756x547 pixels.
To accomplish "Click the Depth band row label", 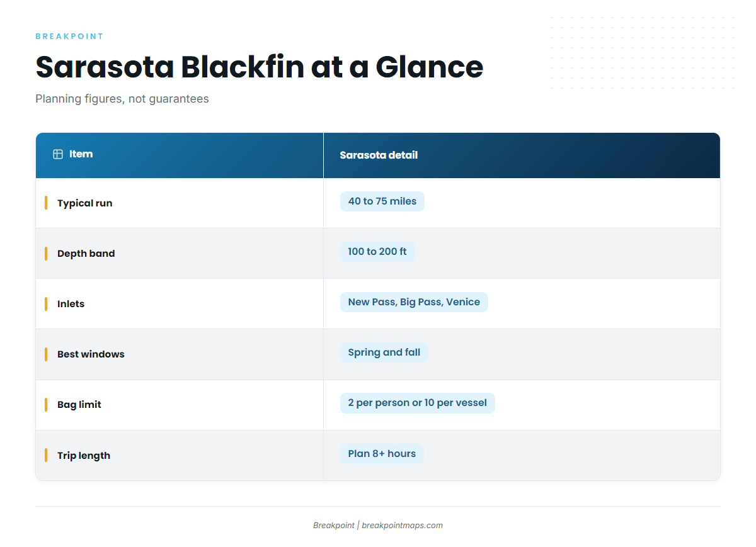I will 86,254.
